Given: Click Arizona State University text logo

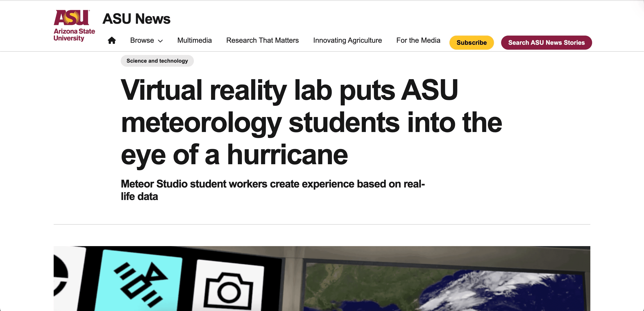Looking at the screenshot, I should click(x=74, y=34).
